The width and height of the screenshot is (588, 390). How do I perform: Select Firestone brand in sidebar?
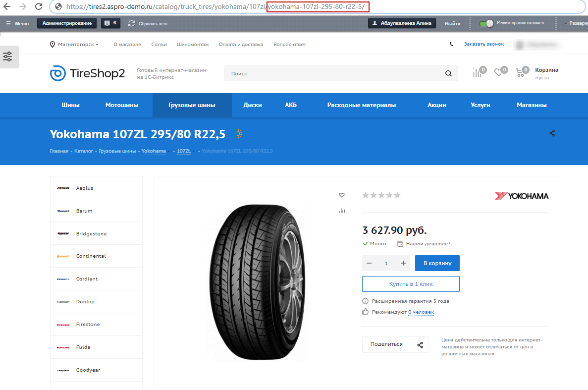point(97,325)
